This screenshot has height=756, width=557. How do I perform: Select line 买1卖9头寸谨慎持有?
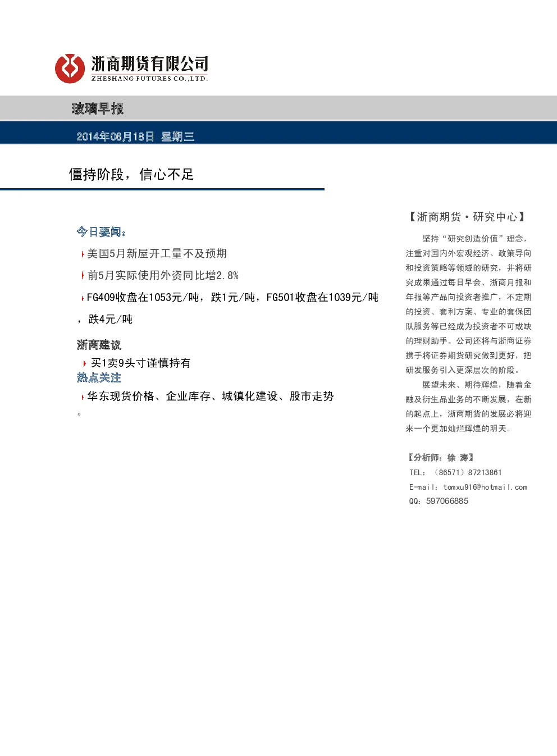pos(140,363)
